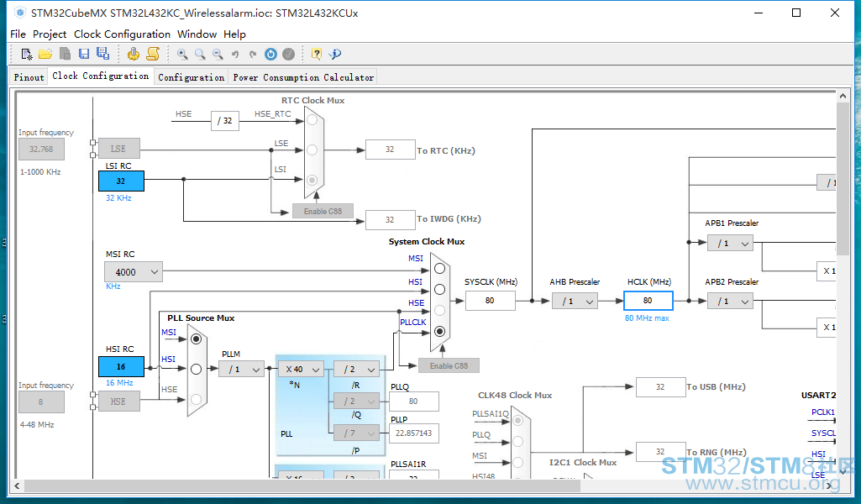861x504 pixels.
Task: Open the Project menu
Action: click(x=50, y=34)
